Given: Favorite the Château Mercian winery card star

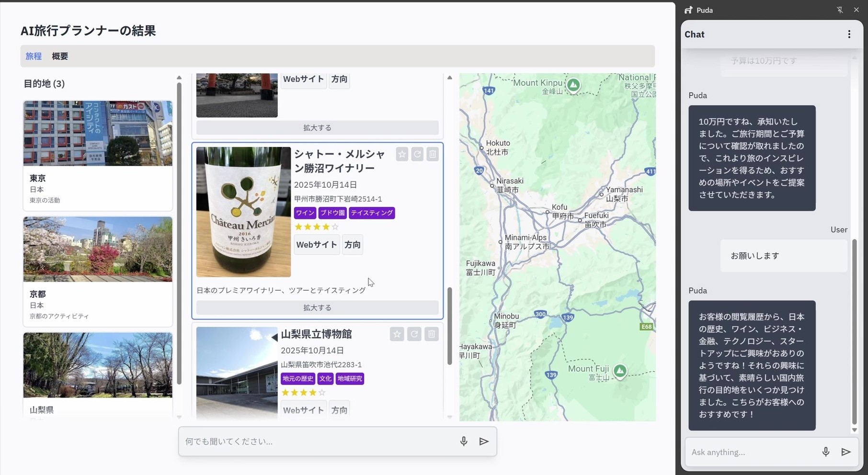Looking at the screenshot, I should (402, 154).
